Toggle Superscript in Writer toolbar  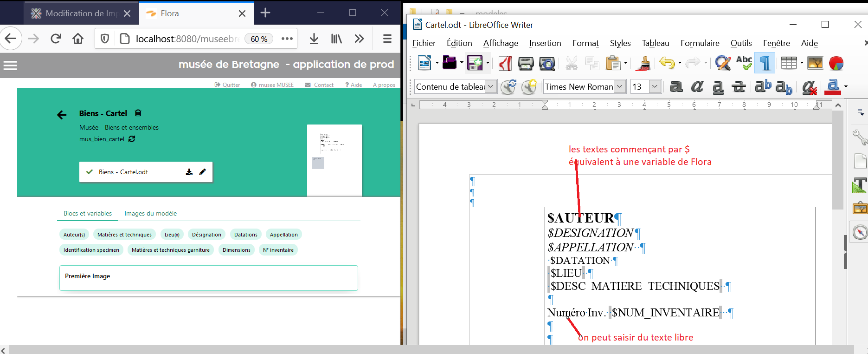[x=763, y=86]
